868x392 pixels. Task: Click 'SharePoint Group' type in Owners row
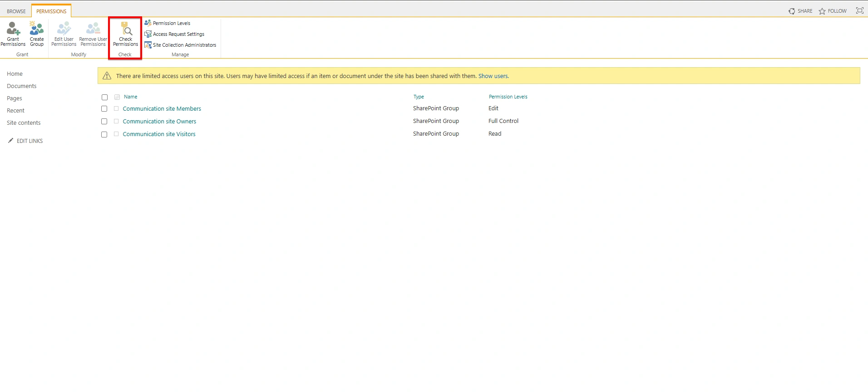click(436, 121)
